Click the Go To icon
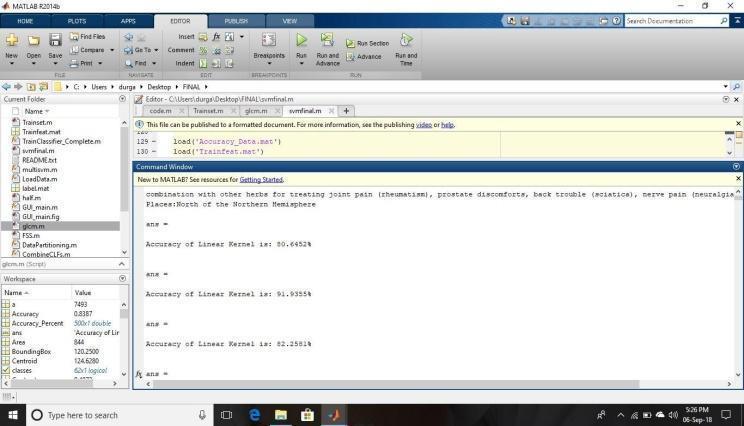Viewport: 744px width, 426px height. tap(128, 50)
